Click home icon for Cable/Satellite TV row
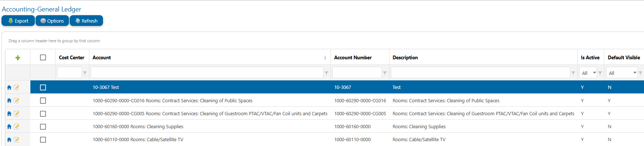This screenshot has width=644, height=146. pos(9,140)
